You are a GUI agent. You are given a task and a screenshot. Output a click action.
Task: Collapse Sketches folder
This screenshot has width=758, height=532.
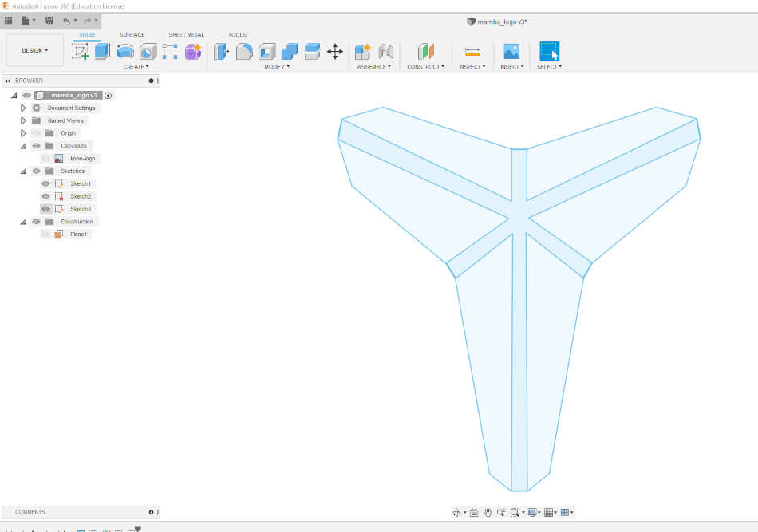coord(23,171)
